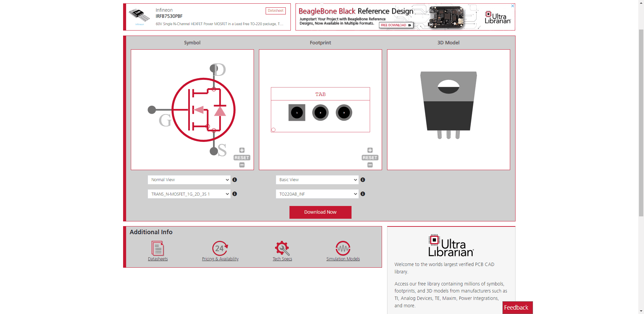Click the Drain pin D on symbol
Viewport: 644px width, 314px height.
[x=214, y=68]
